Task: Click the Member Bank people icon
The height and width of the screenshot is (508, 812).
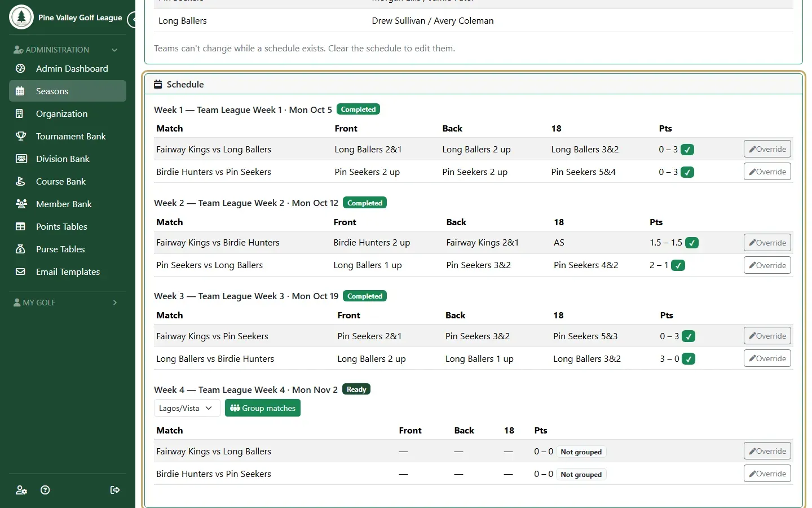Action: 21,204
